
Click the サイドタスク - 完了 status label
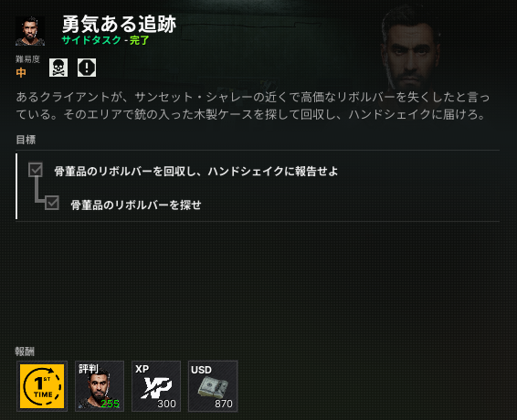tap(106, 40)
